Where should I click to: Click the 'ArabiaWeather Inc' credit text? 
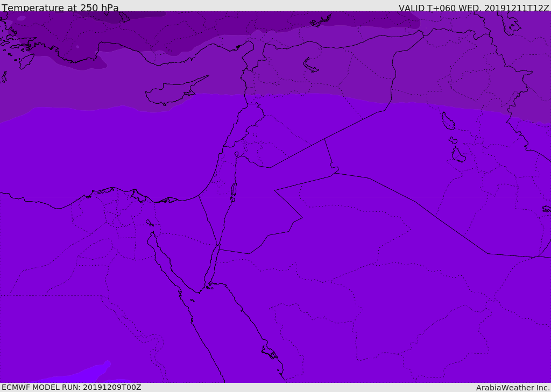pyautogui.click(x=513, y=388)
